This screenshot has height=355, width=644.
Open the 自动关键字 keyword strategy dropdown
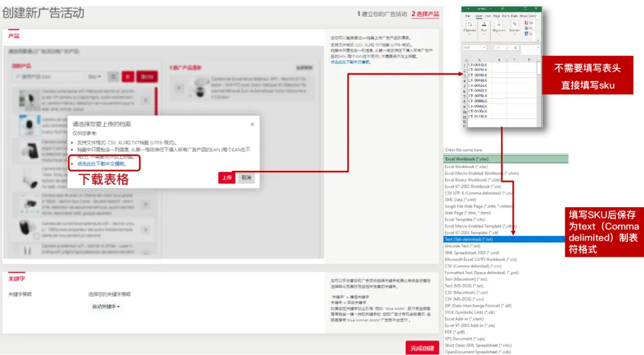106,307
